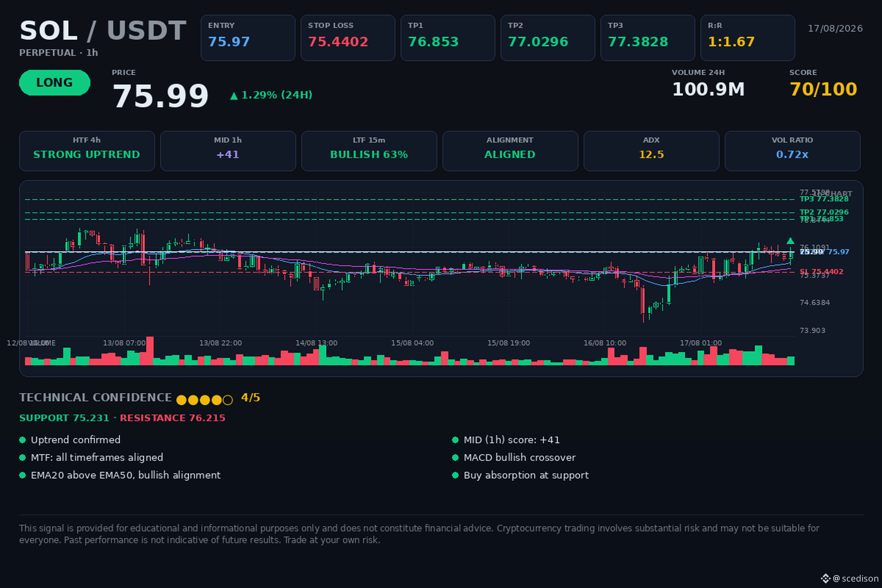Click the 74.6384 price axis label
Screen dimensions: 882x588
point(814,302)
